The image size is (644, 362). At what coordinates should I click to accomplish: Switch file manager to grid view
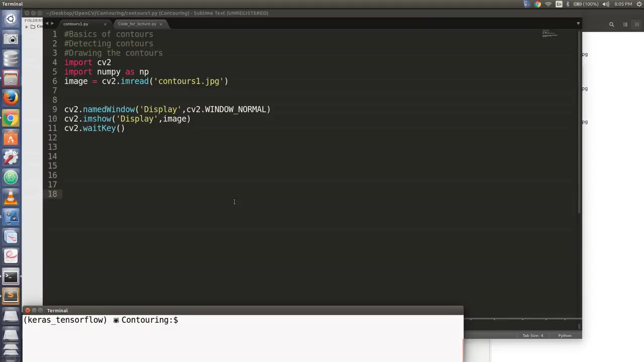pyautogui.click(x=637, y=24)
